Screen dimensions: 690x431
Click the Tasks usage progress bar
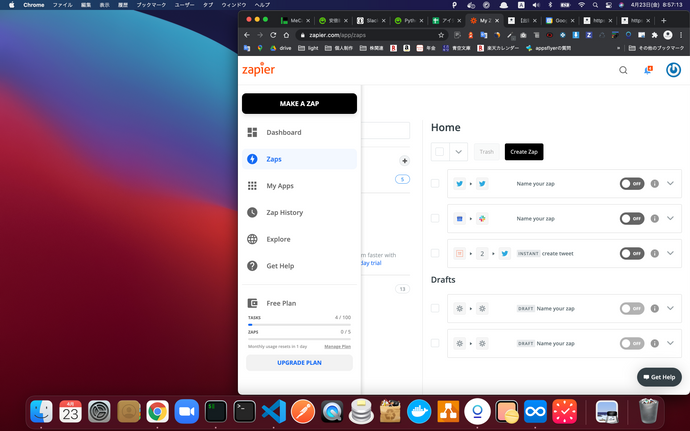tap(299, 324)
